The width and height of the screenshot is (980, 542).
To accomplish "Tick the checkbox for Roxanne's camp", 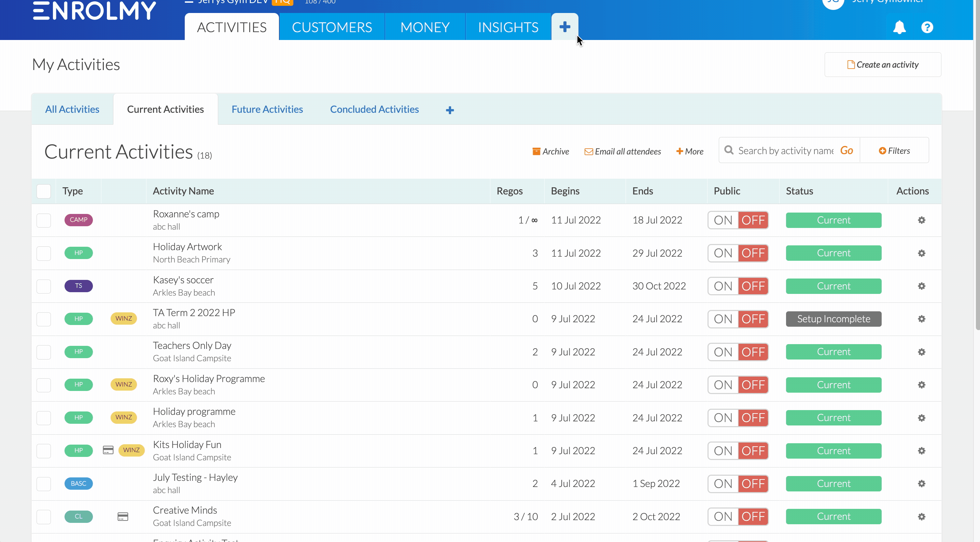I will pos(44,220).
